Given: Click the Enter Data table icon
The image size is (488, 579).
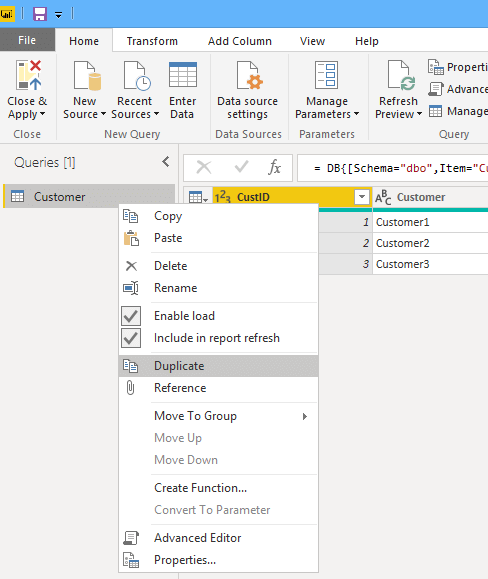Looking at the screenshot, I should click(x=183, y=75).
